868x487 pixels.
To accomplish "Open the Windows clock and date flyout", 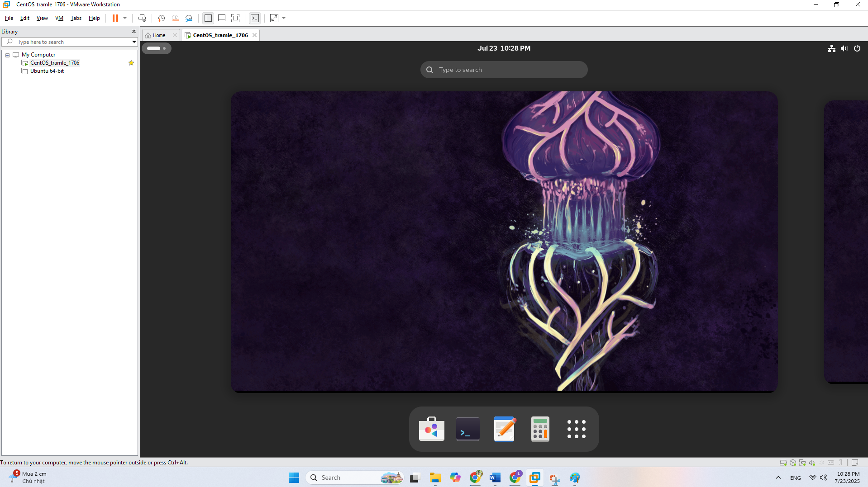I will tap(848, 478).
